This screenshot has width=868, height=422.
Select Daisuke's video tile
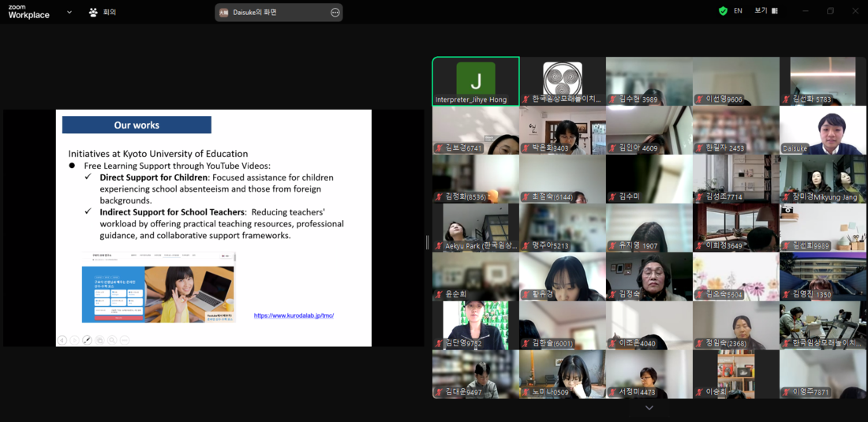pos(822,130)
